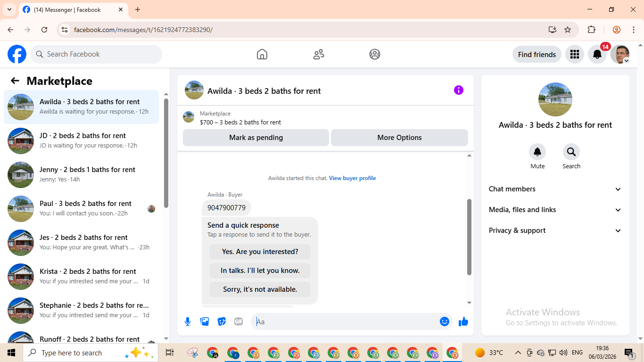Attach a photo file icon
The height and width of the screenshot is (362, 644).
point(205,321)
